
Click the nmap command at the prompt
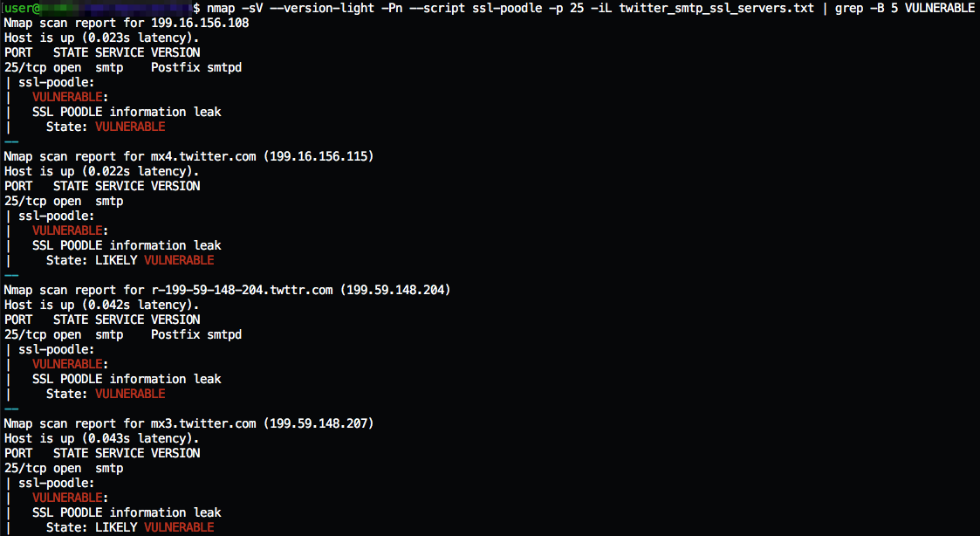pos(590,8)
